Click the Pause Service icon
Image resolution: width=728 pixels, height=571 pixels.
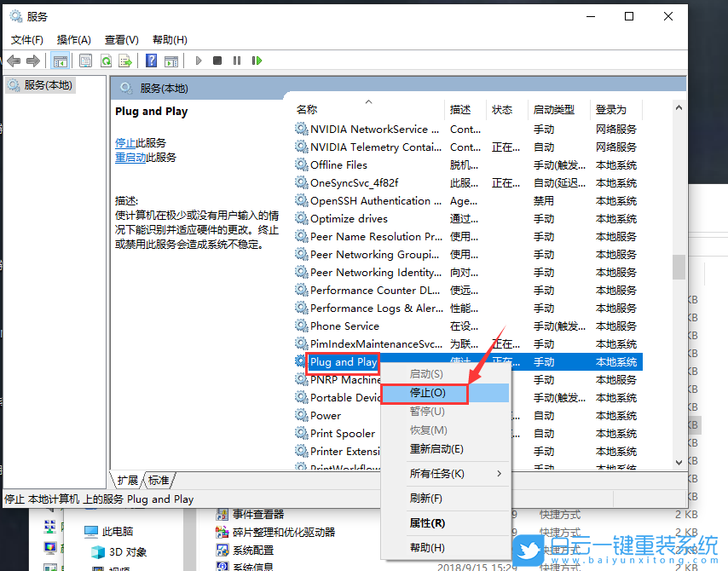(237, 61)
